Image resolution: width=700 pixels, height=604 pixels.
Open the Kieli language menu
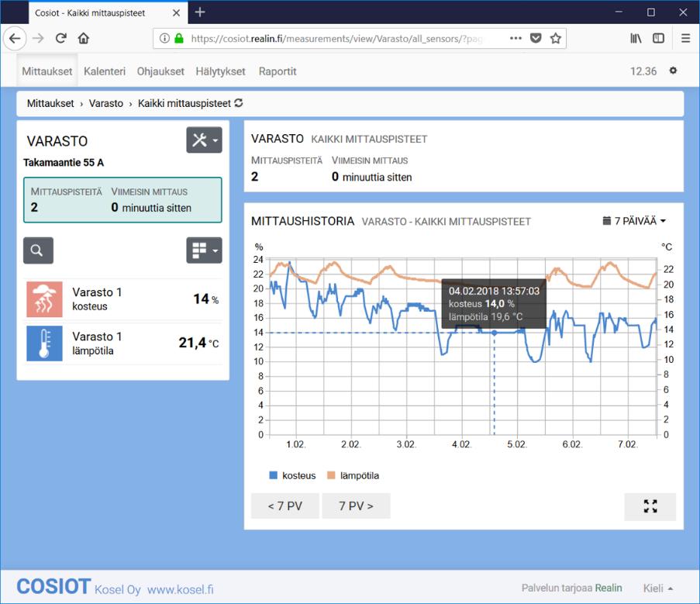tap(657, 588)
